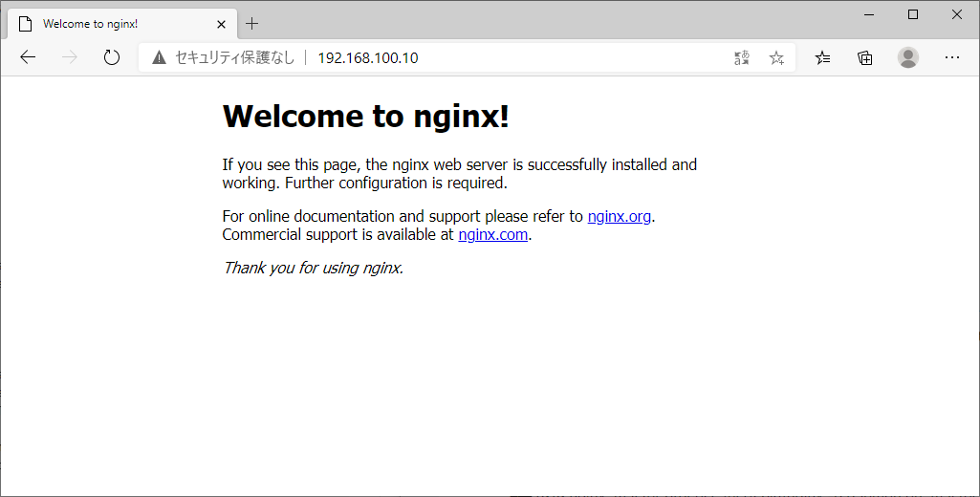
Task: Go back to the previous page
Action: 28,57
